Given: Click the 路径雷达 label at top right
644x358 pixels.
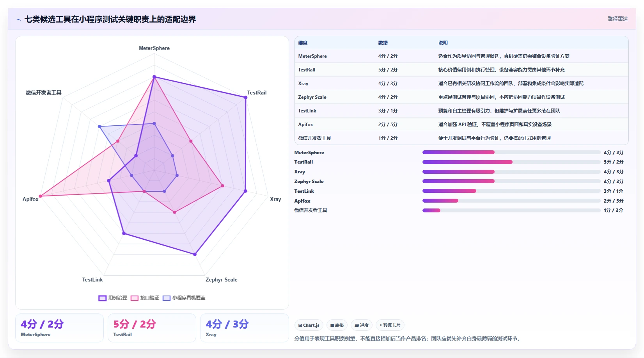Looking at the screenshot, I should pos(618,19).
